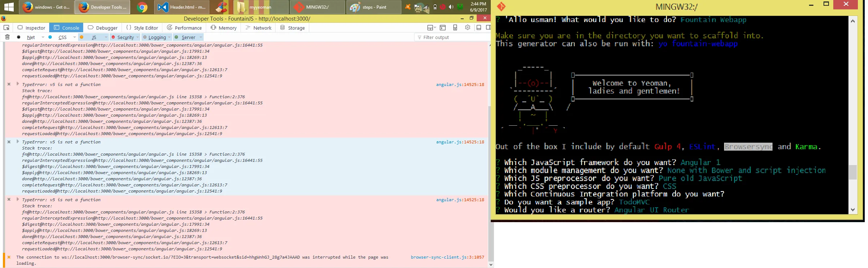Open Responsive Design Mode icon
The image size is (868, 268).
(455, 27)
